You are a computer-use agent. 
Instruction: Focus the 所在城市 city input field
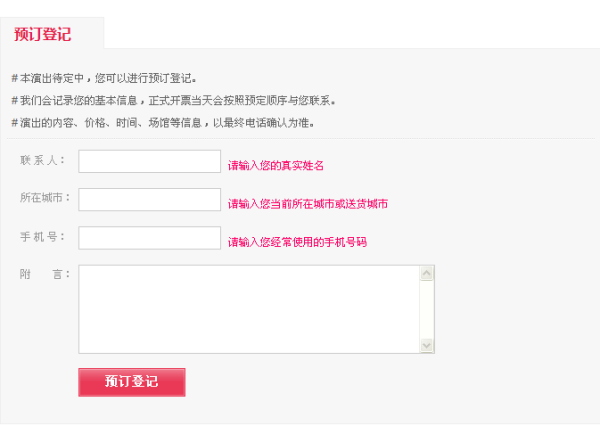[150, 199]
